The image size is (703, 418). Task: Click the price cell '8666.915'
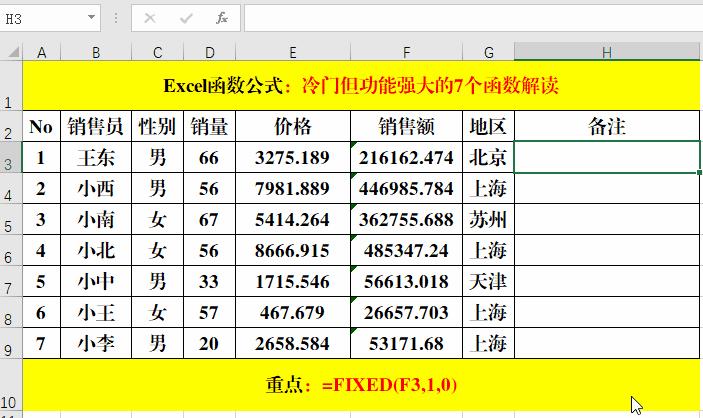pos(293,250)
